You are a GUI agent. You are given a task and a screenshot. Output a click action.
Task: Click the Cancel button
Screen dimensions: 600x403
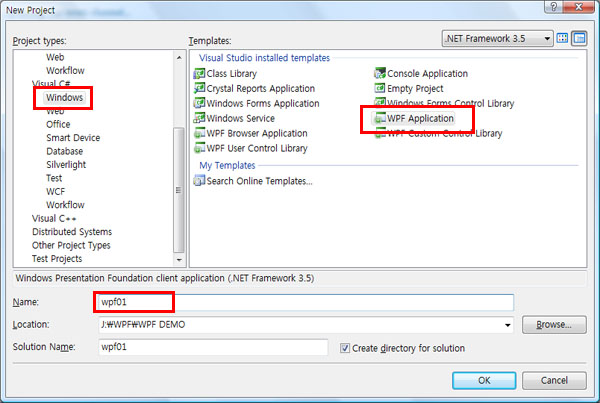coord(554,380)
